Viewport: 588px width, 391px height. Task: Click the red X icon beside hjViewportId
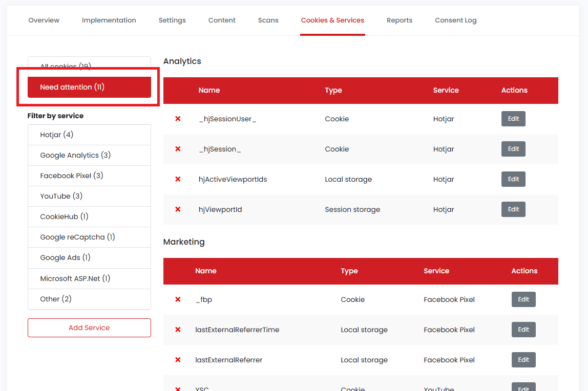coord(178,209)
